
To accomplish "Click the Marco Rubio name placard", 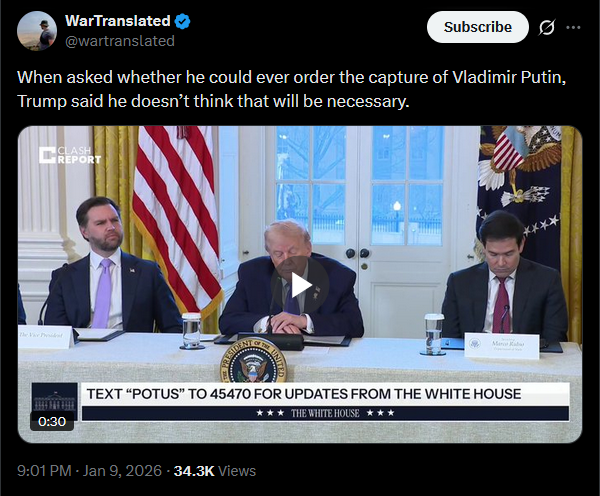I will [502, 346].
